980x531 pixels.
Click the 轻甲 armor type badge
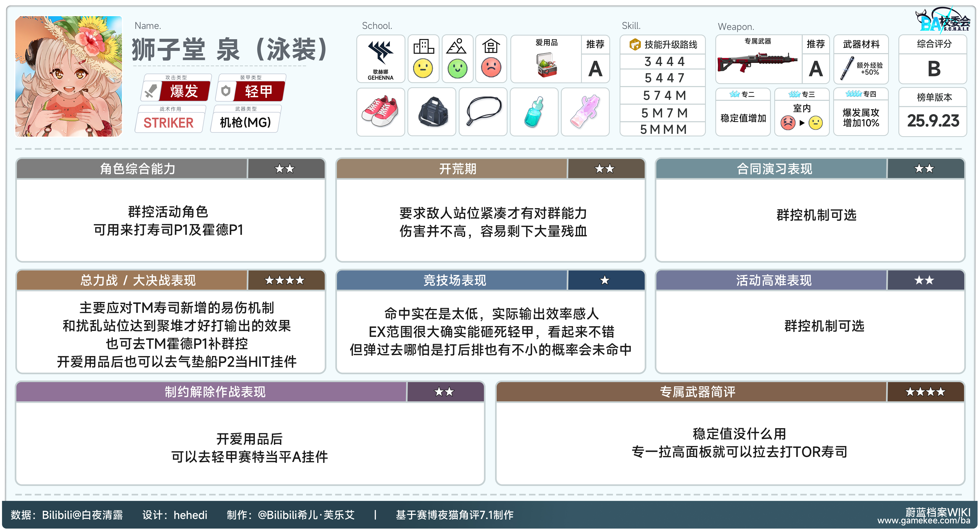pos(259,91)
